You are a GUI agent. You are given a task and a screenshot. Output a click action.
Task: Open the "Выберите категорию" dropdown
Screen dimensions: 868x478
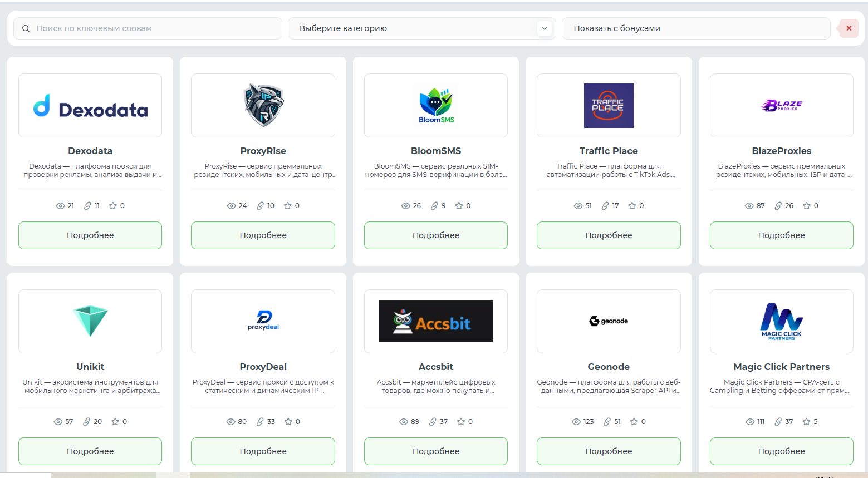[421, 28]
